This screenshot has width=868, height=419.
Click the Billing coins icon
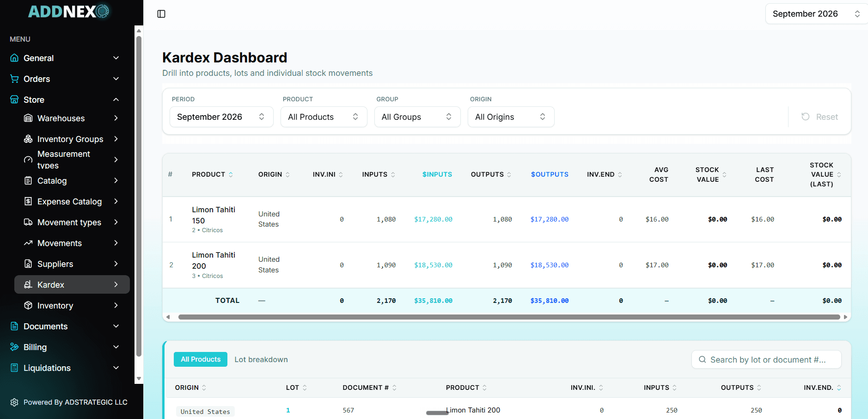click(14, 347)
